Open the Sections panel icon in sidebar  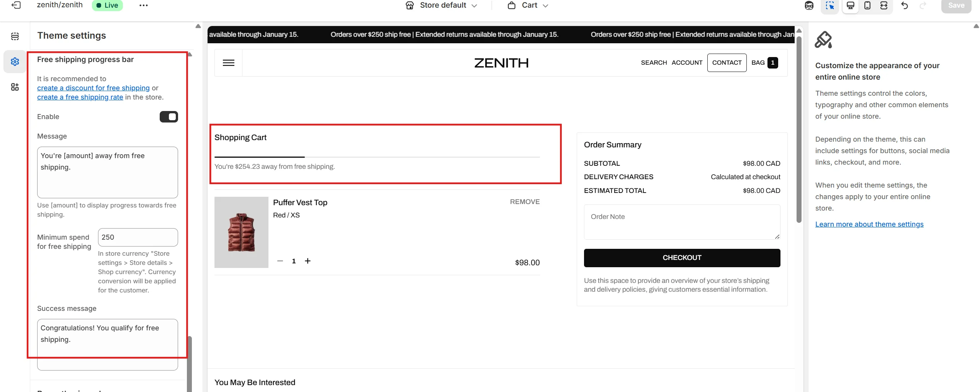[15, 36]
